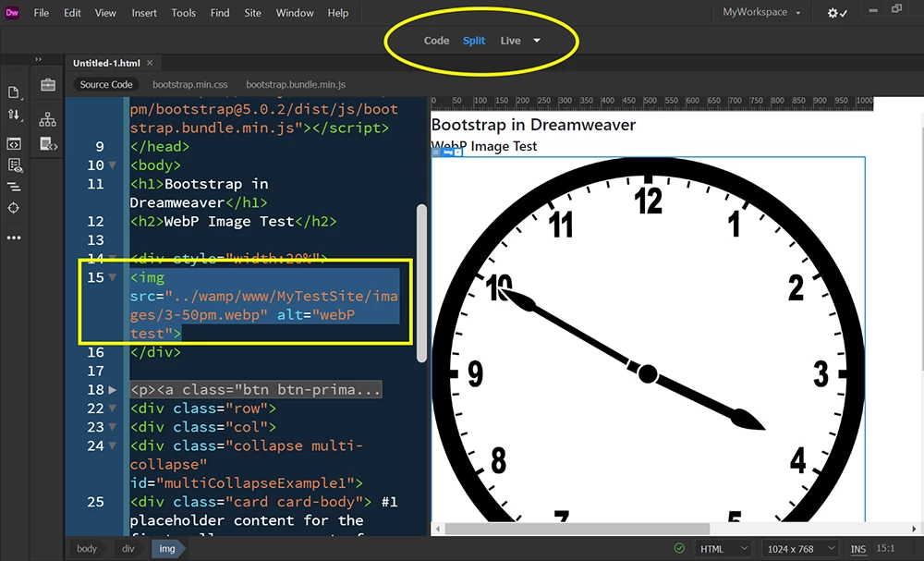This screenshot has width=924, height=561.
Task: Click the Dreamweaver Dw application logo
Action: point(12,12)
